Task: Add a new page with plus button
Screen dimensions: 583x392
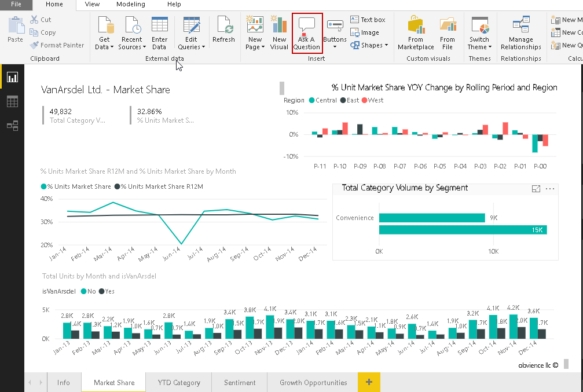Action: (369, 382)
